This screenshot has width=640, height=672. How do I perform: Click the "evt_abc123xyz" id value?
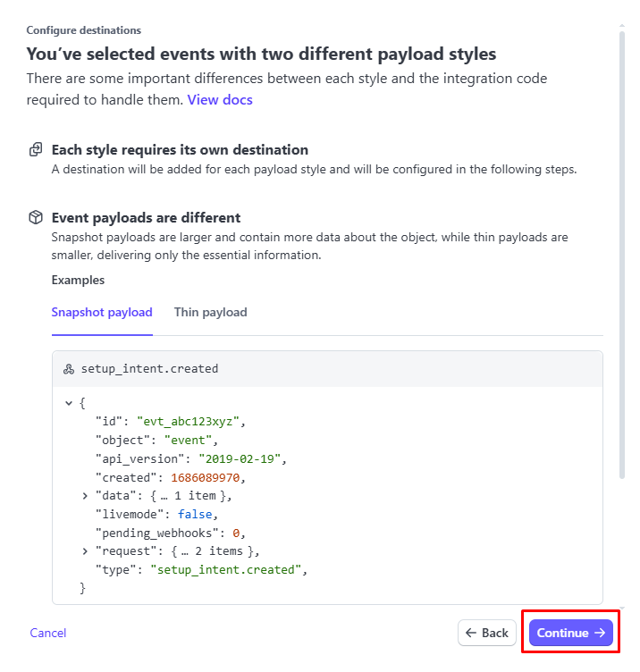(x=189, y=422)
